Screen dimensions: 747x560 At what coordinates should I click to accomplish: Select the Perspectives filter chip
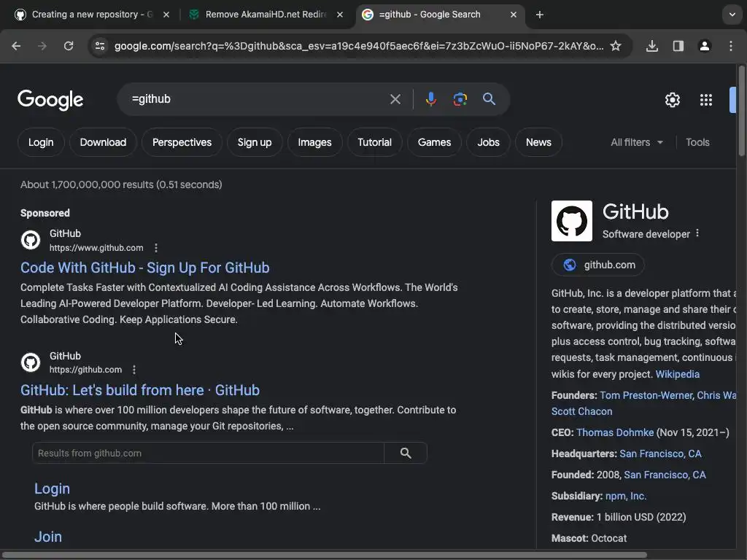[x=182, y=142]
